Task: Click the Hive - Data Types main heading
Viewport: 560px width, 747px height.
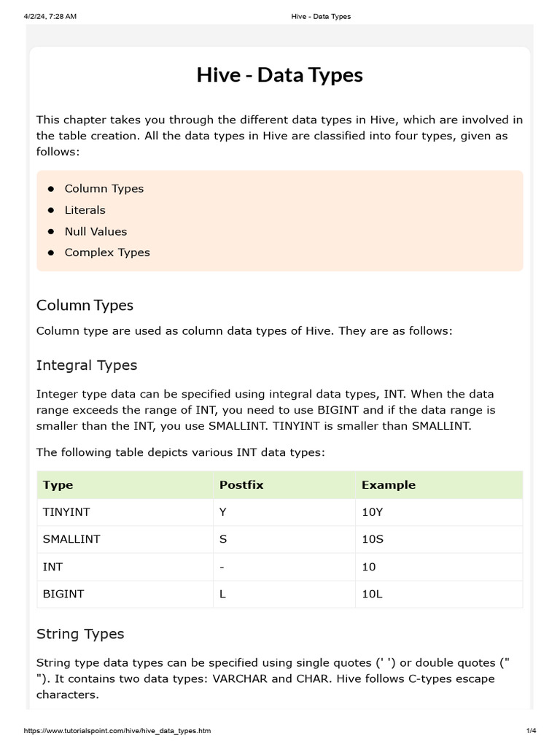Action: click(x=279, y=75)
